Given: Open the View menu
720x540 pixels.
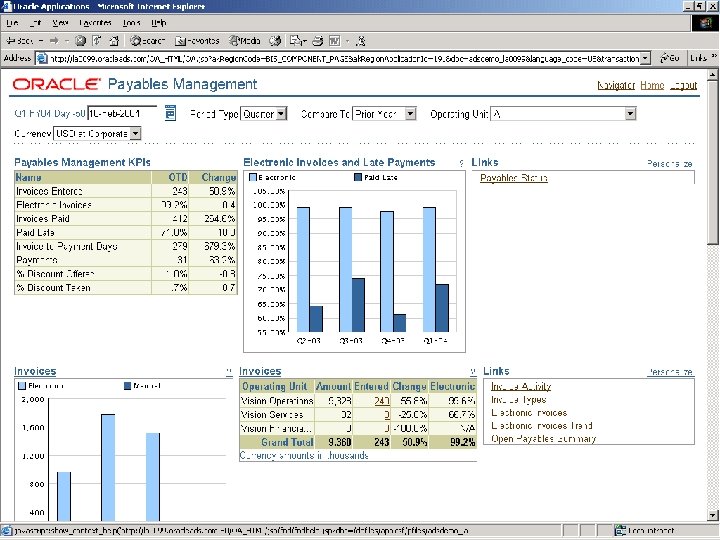Looking at the screenshot, I should (x=60, y=22).
